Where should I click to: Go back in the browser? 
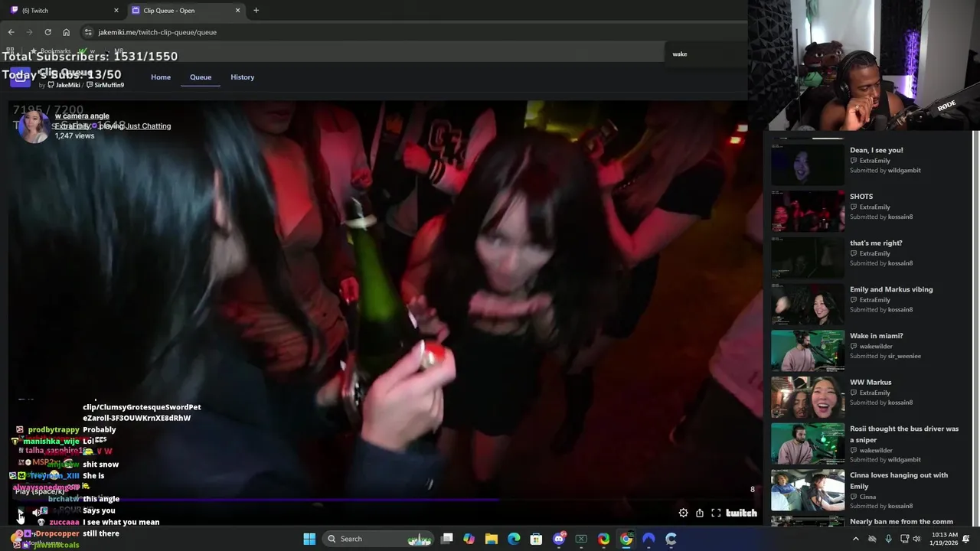pyautogui.click(x=11, y=32)
